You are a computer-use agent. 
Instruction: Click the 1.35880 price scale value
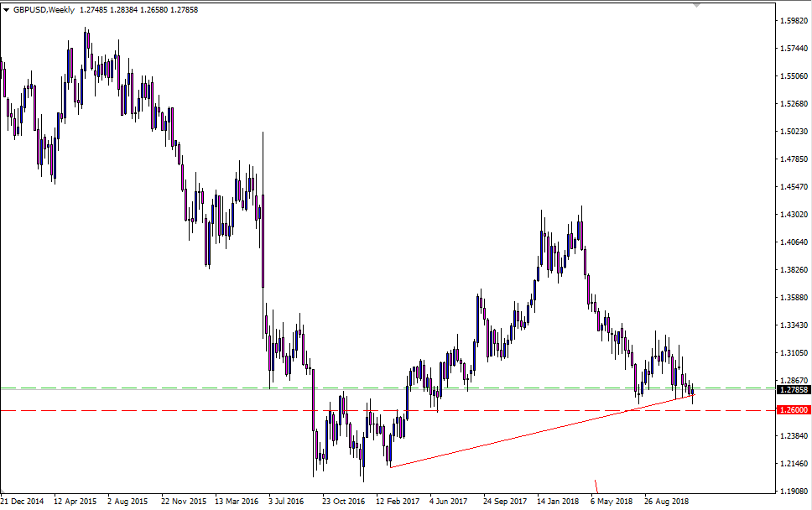tap(794, 297)
